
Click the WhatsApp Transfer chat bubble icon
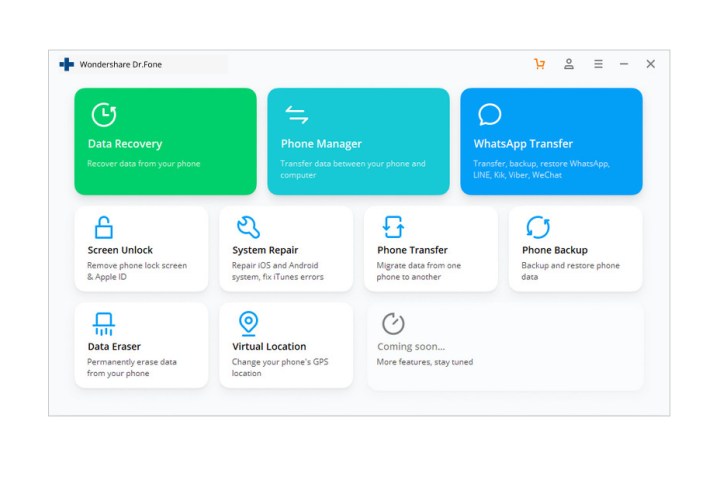(489, 114)
